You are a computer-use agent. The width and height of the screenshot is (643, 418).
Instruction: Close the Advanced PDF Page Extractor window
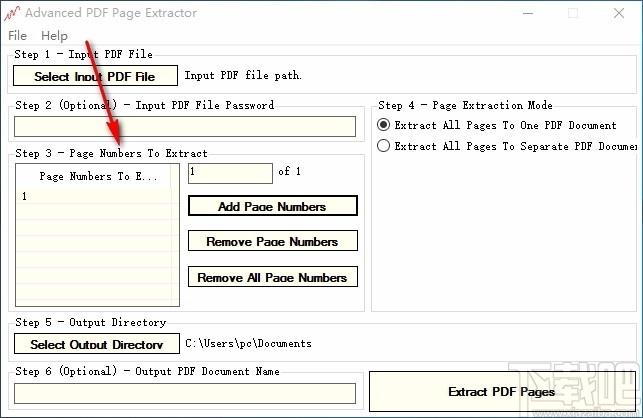click(619, 13)
